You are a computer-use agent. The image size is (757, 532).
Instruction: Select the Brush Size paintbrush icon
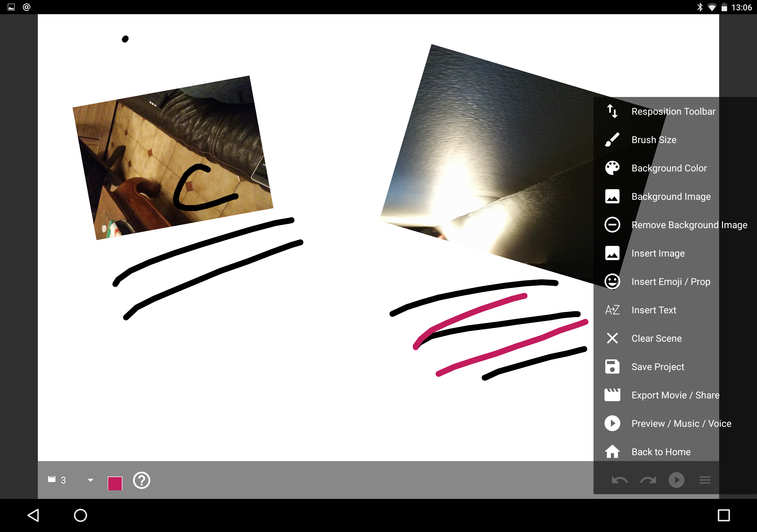click(x=612, y=140)
